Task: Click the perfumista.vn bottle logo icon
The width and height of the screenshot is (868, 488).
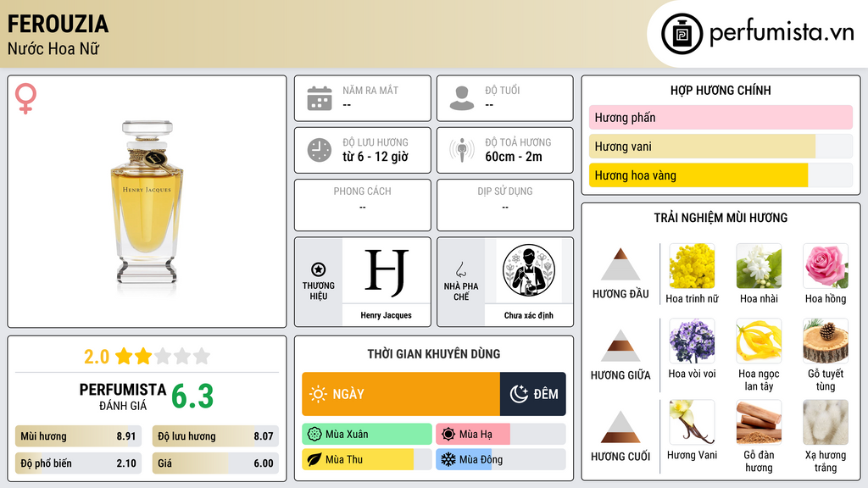Action: [x=682, y=34]
